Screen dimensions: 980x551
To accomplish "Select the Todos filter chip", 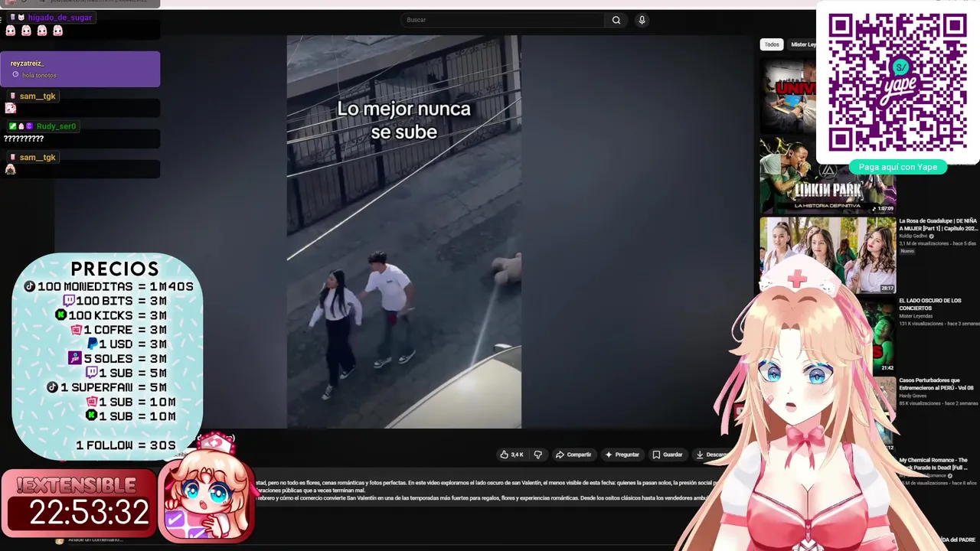I will 772,44.
